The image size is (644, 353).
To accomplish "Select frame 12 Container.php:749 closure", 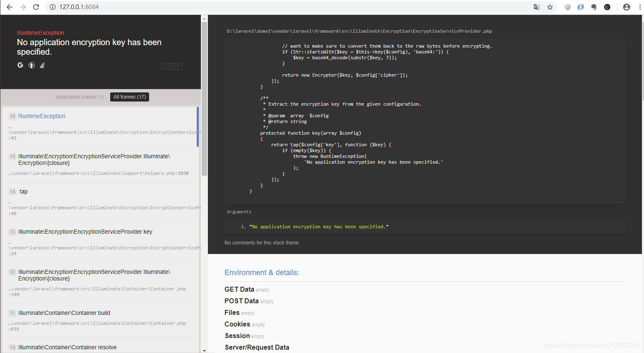I will 101,283.
